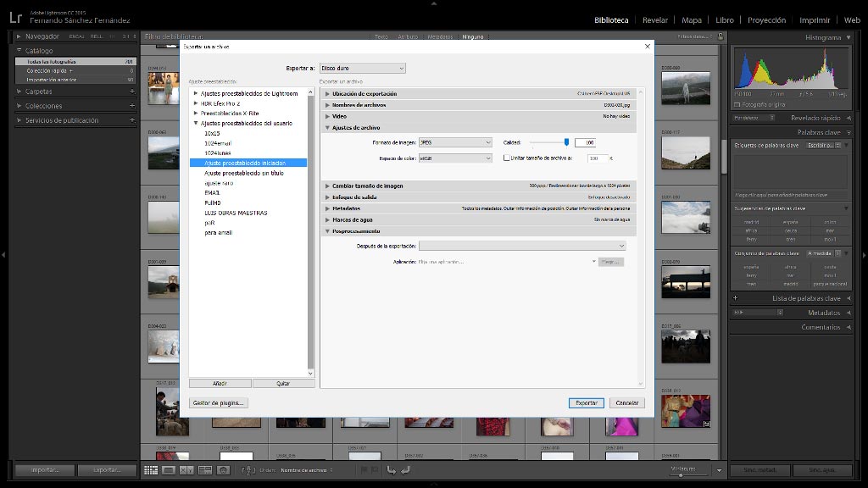868x488 pixels.
Task: Toggle A-Z sort direction icon
Action: [x=248, y=469]
